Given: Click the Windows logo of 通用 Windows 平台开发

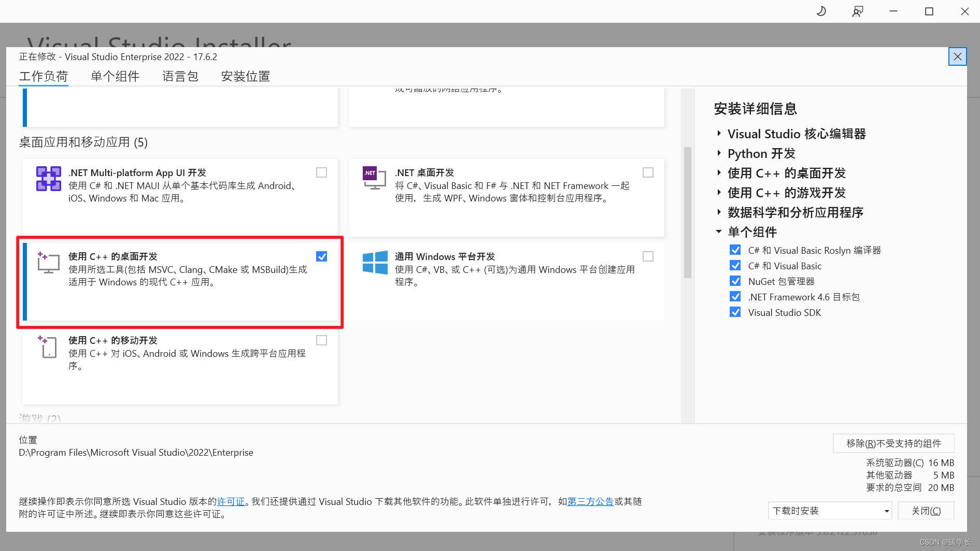Looking at the screenshot, I should [375, 263].
